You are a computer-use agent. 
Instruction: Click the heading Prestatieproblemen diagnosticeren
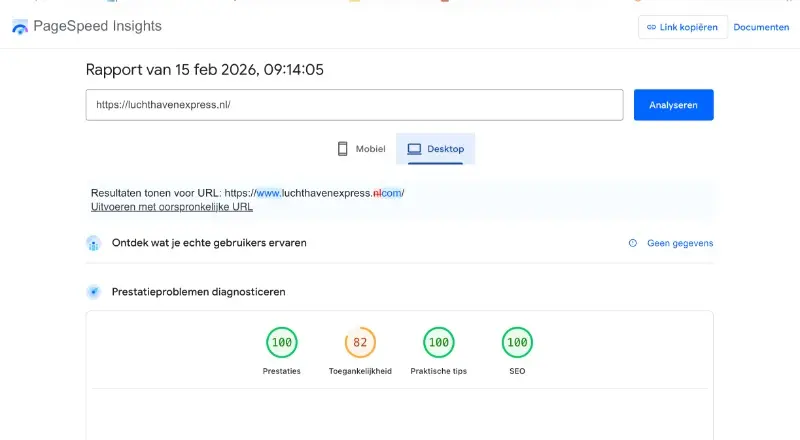pyautogui.click(x=198, y=292)
